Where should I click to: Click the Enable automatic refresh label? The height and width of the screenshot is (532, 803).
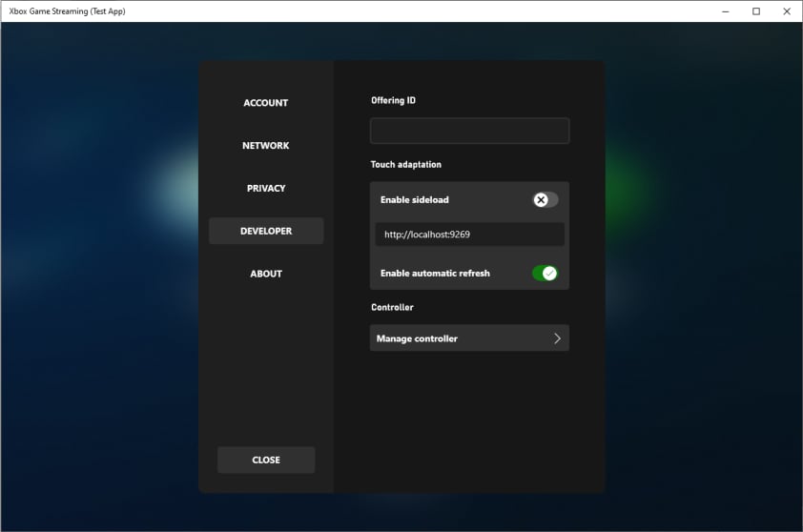[435, 274]
